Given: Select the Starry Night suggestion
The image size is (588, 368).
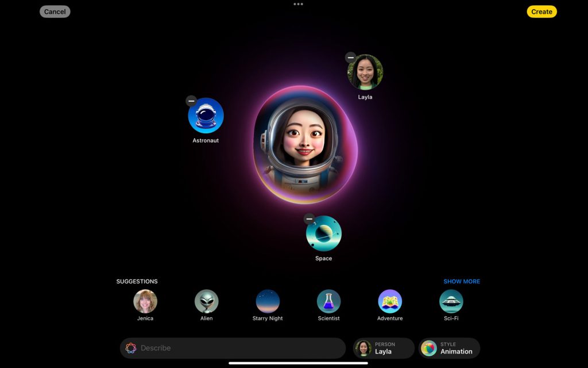Looking at the screenshot, I should 268,300.
